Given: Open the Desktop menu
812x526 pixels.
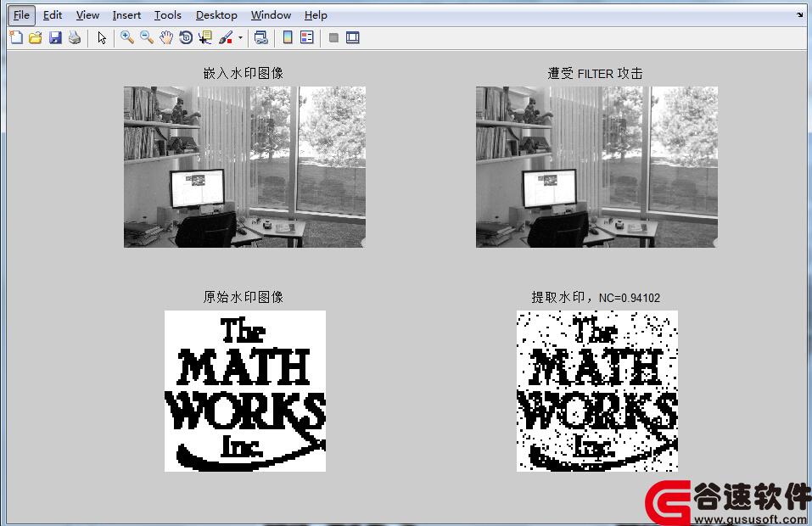Looking at the screenshot, I should [x=216, y=15].
